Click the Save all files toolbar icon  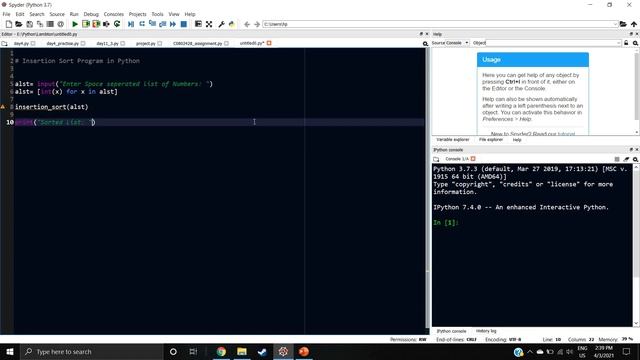[x=40, y=24]
